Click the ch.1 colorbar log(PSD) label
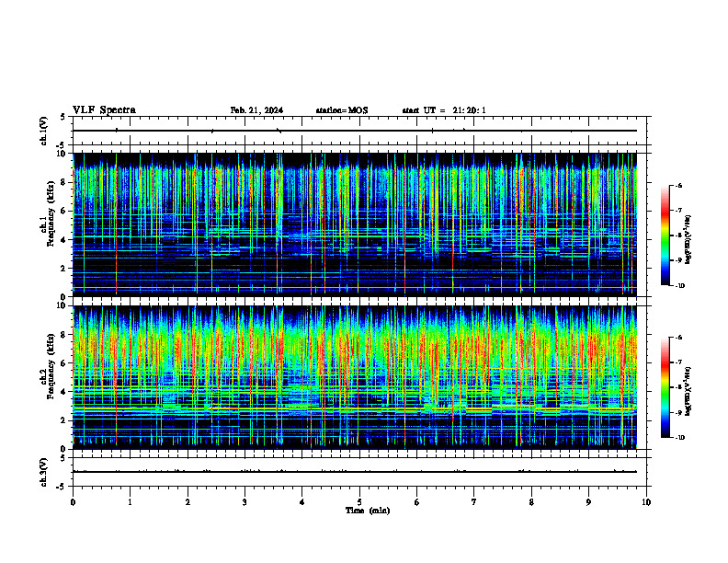The image size is (728, 563). pos(688,240)
